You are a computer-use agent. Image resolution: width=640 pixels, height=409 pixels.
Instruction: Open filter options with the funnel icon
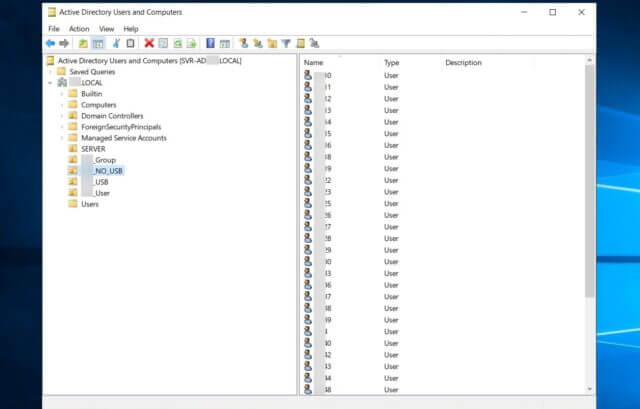(286, 43)
